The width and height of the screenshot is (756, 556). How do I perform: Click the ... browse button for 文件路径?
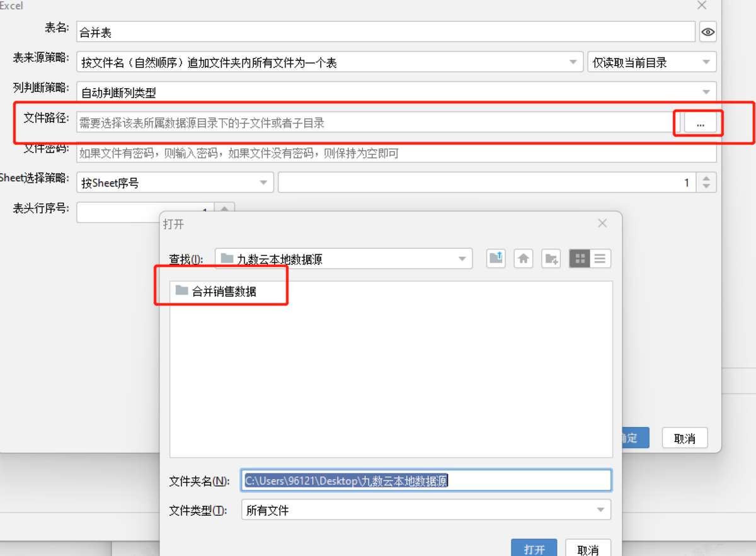click(x=701, y=123)
